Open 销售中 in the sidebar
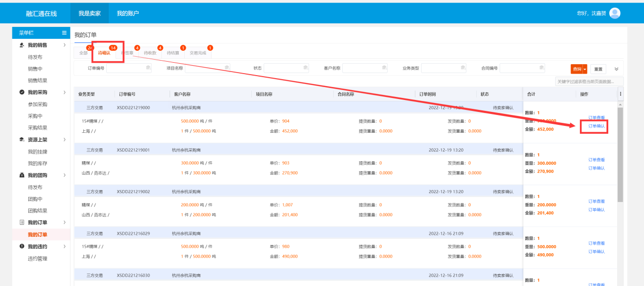 click(x=35, y=69)
